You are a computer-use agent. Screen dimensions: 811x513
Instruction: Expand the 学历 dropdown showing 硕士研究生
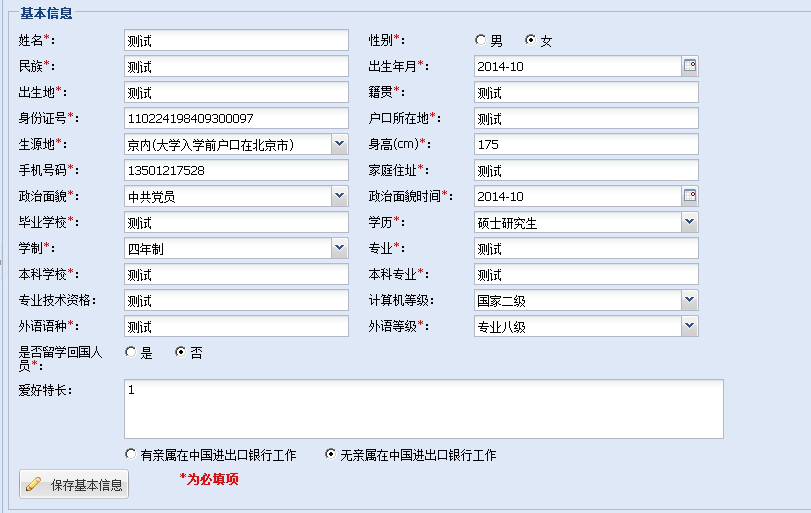[689, 222]
